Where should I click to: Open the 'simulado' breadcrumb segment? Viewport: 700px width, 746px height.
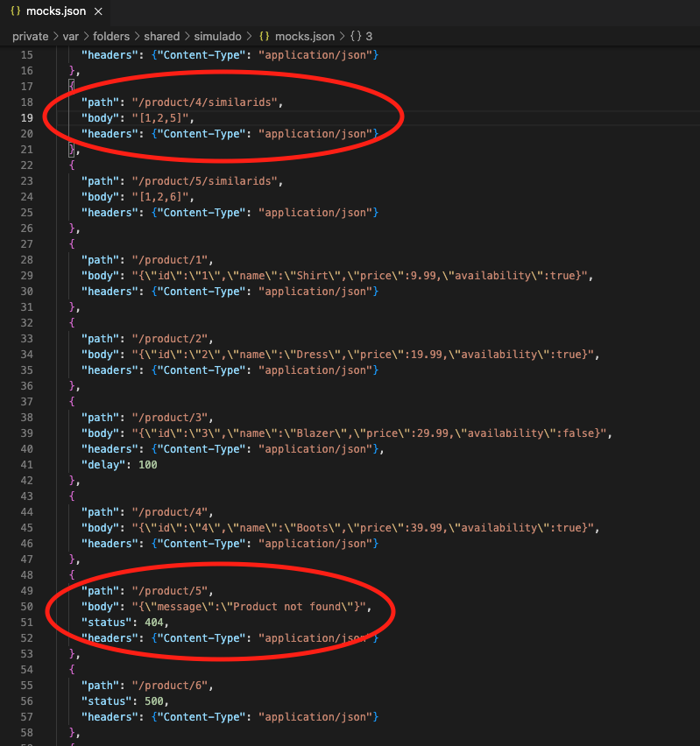[219, 36]
